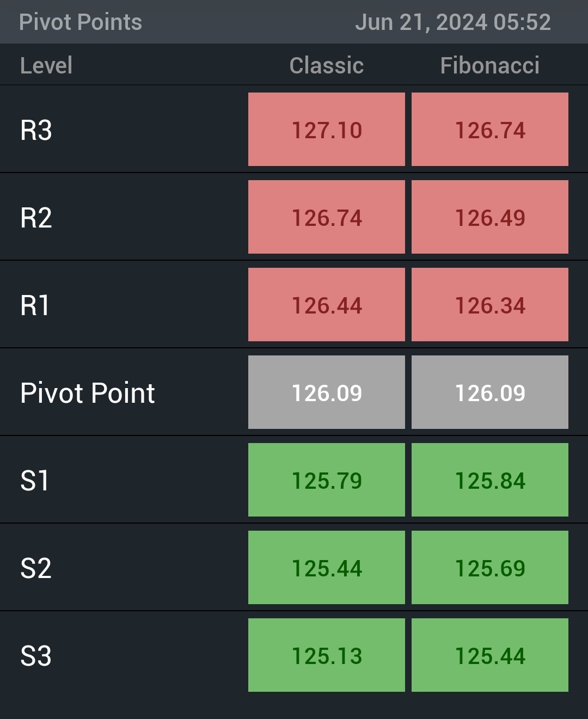Select the Classic Pivot Point cell
Screen dimensions: 588x719
click(x=327, y=392)
